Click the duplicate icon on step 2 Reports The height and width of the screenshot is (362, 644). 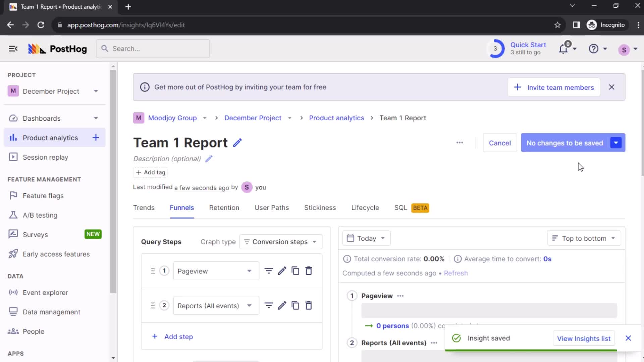point(296,306)
